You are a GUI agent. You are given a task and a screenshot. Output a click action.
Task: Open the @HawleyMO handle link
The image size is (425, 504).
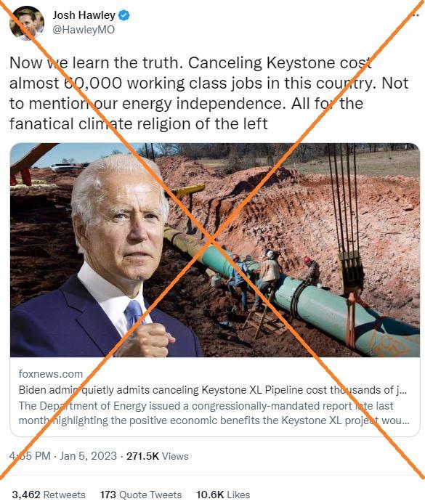coord(84,30)
